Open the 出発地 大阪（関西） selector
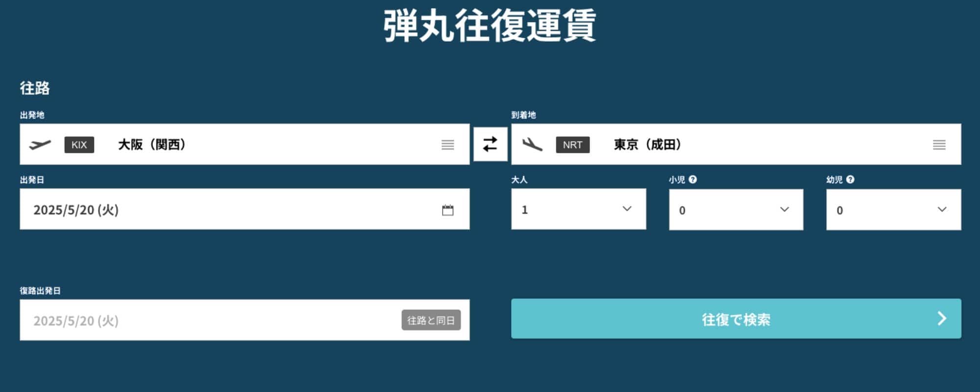The height and width of the screenshot is (392, 980). point(245,144)
